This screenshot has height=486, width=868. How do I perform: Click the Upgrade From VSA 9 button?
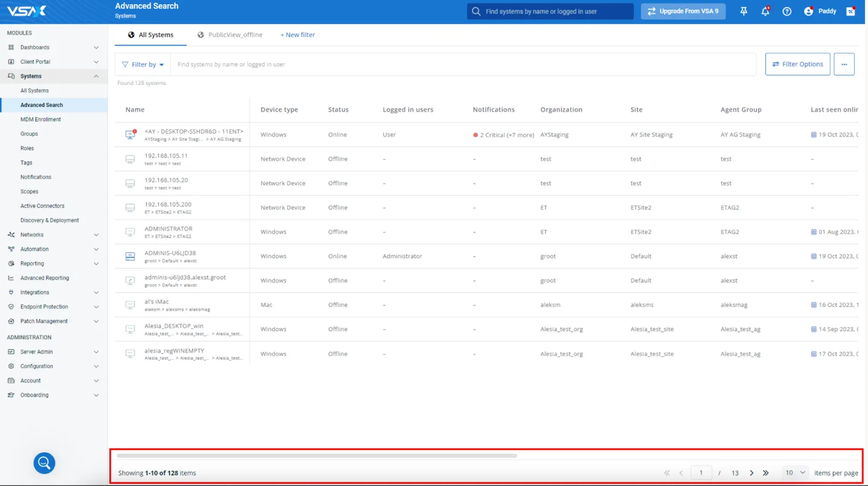tap(683, 12)
